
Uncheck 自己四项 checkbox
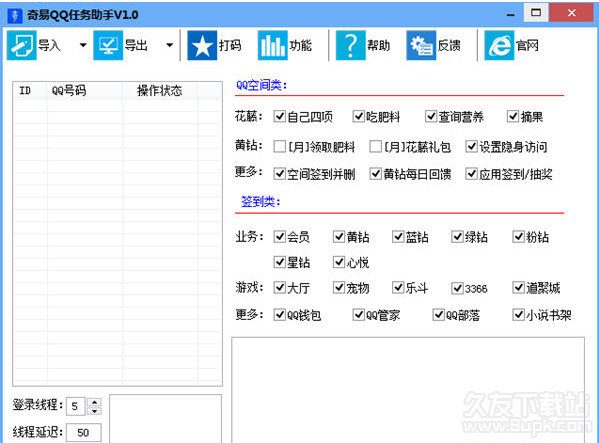click(x=280, y=116)
